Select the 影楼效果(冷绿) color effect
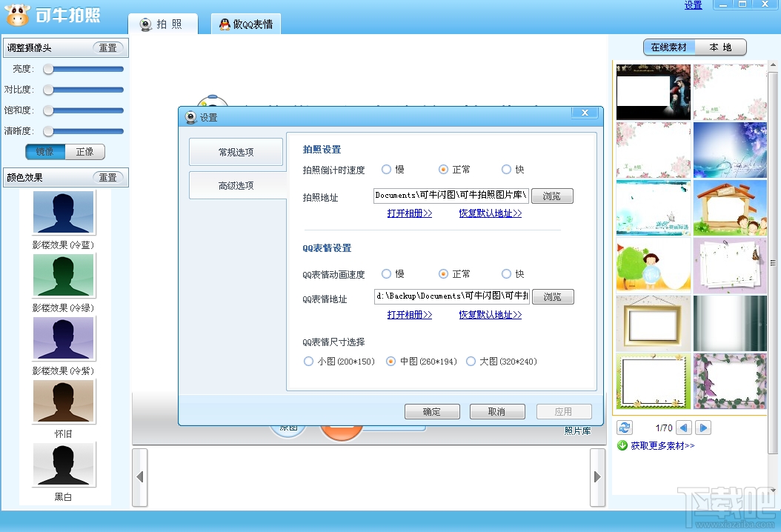The width and height of the screenshot is (781, 532). click(63, 275)
